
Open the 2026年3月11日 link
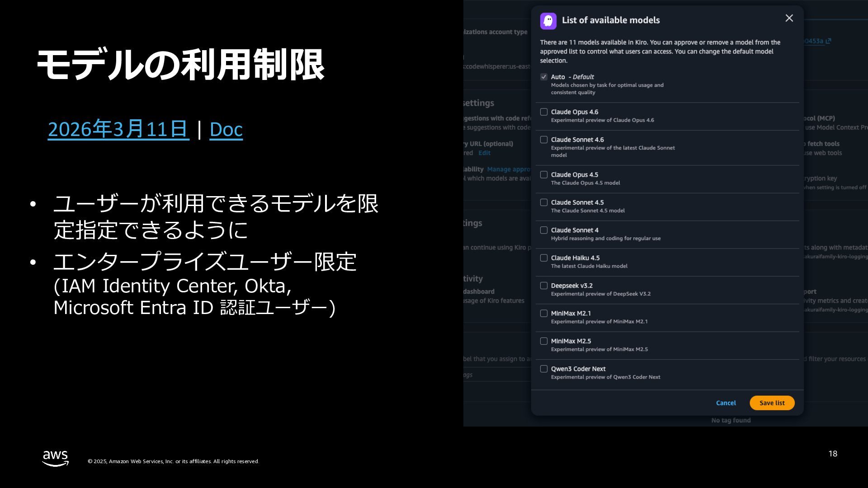point(118,129)
